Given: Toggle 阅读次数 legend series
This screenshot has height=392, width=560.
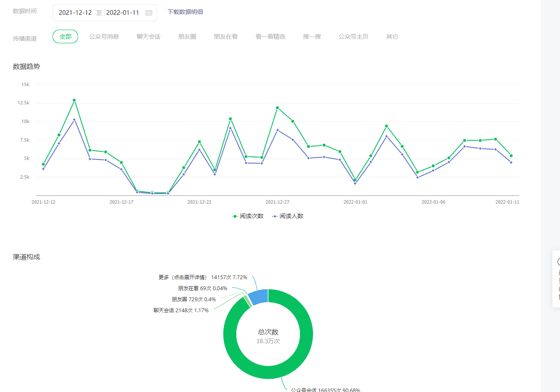Looking at the screenshot, I should point(248,216).
